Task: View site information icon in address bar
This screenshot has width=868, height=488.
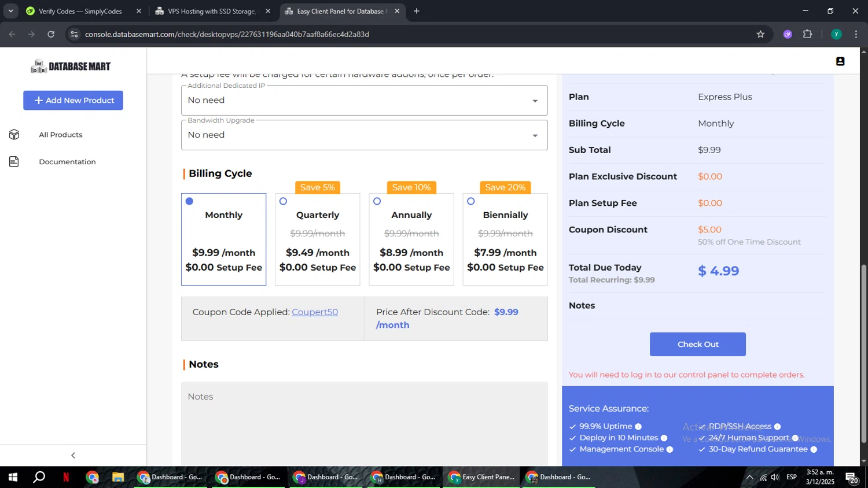Action: 73,34
